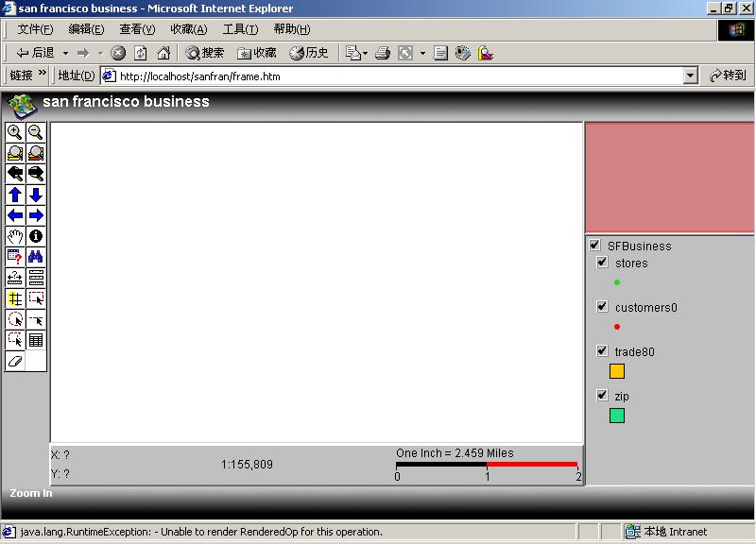This screenshot has height=544, width=756.
Task: Uncheck the trade80 layer checkbox
Action: [602, 351]
